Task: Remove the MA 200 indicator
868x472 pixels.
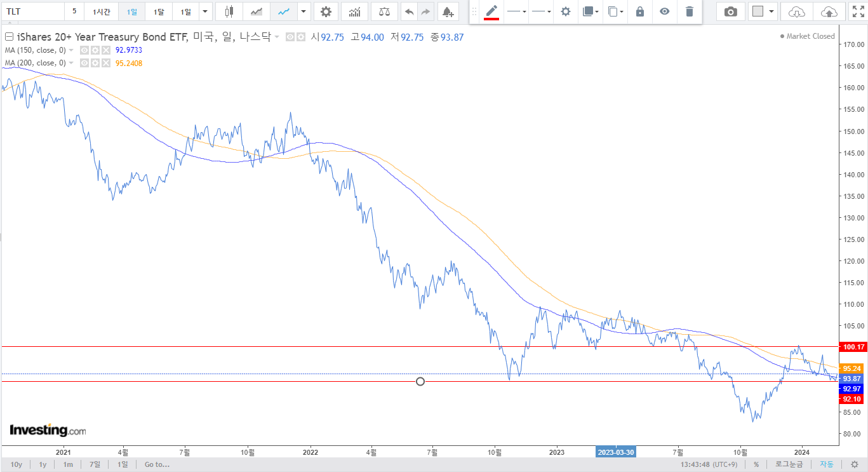Action: coord(105,63)
